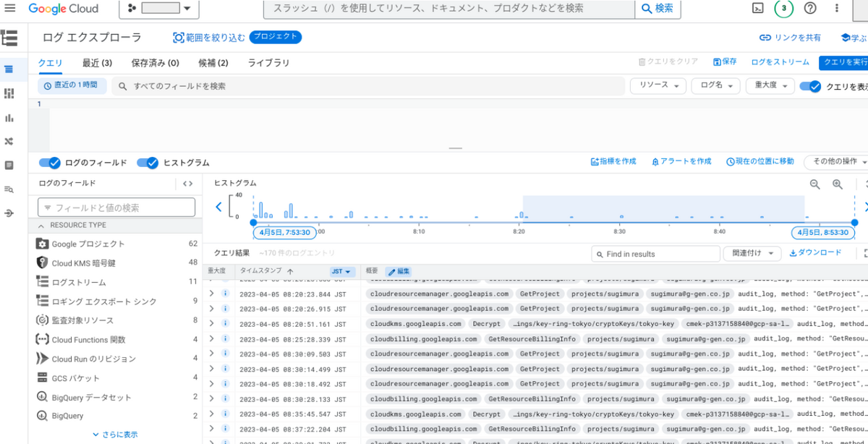The image size is (868, 444).
Task: Open the JST timezone dropdown
Action: (x=342, y=272)
